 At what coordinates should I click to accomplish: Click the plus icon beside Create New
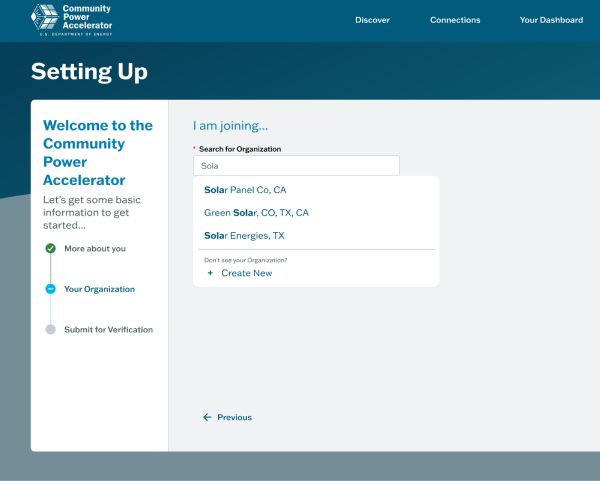(x=210, y=273)
